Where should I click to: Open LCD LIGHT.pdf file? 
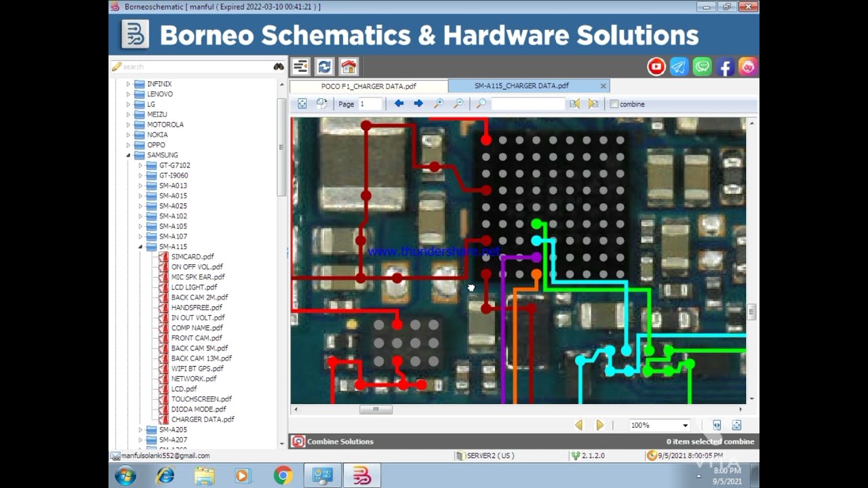pos(194,287)
